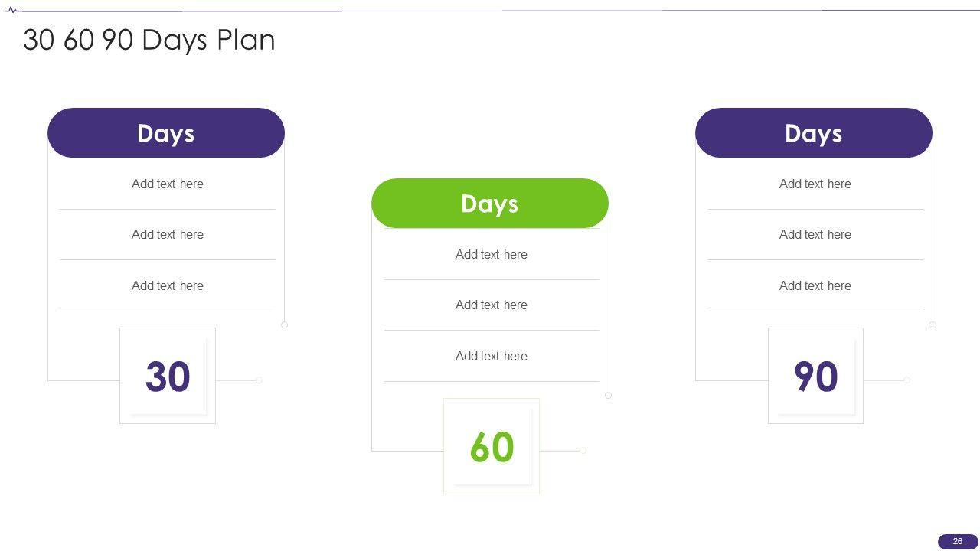Click second 'Add text here' in 60-day column
This screenshot has width=980, height=551.
pyautogui.click(x=492, y=305)
